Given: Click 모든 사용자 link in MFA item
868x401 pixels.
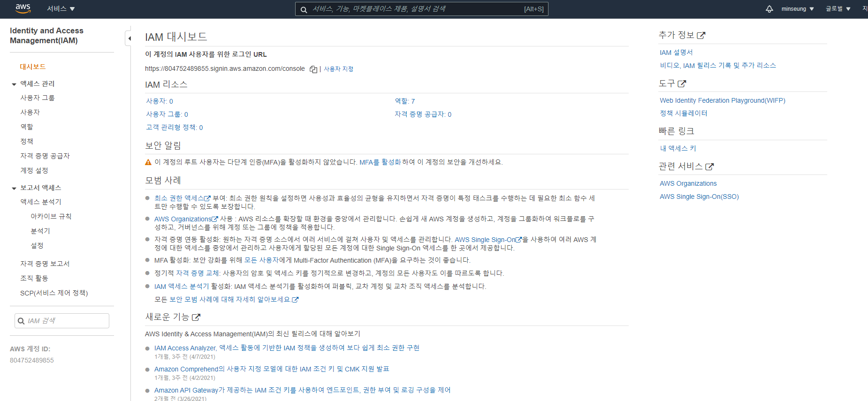Looking at the screenshot, I should (x=261, y=260).
